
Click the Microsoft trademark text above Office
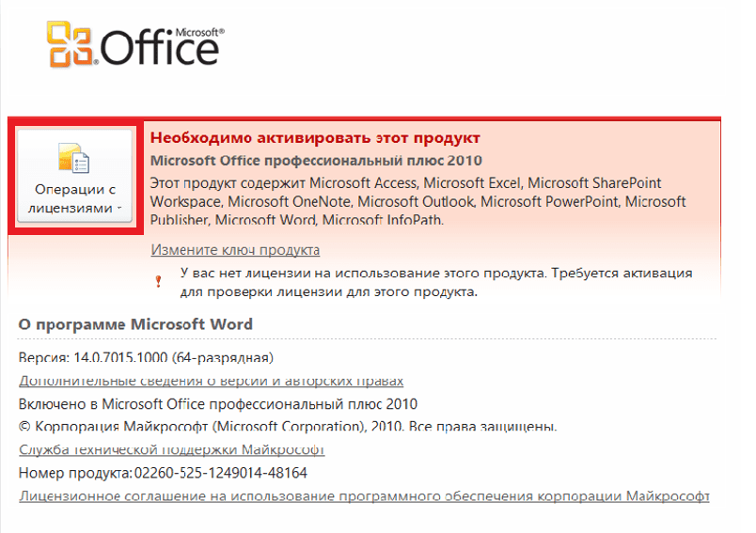pos(199,32)
